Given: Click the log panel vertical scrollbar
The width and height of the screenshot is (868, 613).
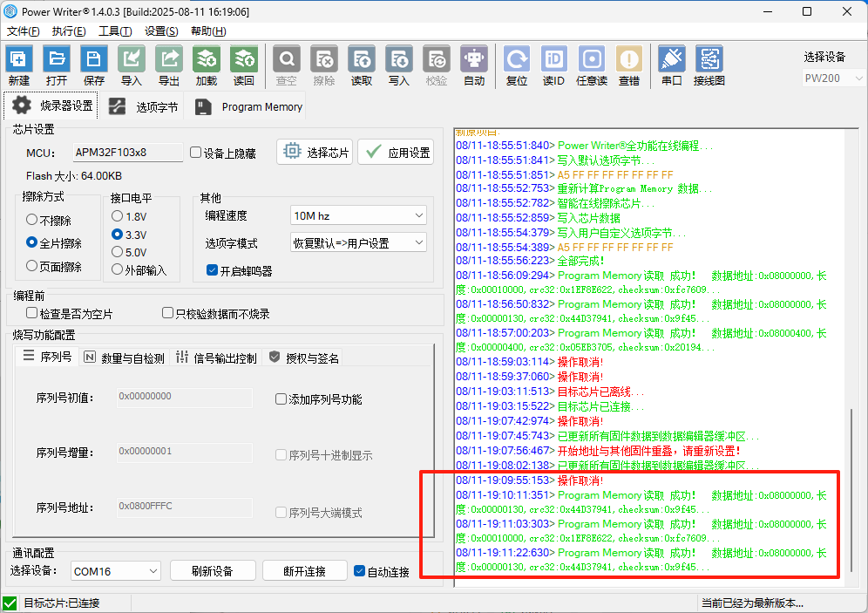Looking at the screenshot, I should pyautogui.click(x=851, y=491).
